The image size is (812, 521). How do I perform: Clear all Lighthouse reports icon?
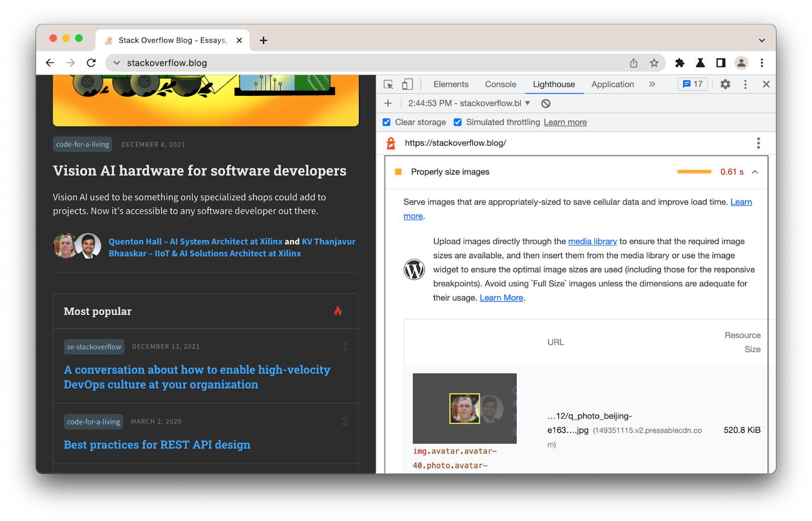pos(546,103)
